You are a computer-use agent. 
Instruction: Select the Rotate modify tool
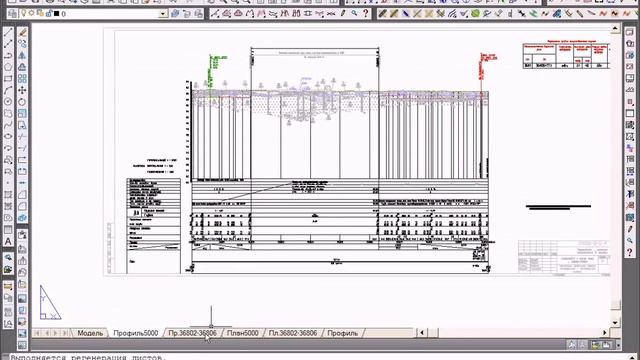22,102
